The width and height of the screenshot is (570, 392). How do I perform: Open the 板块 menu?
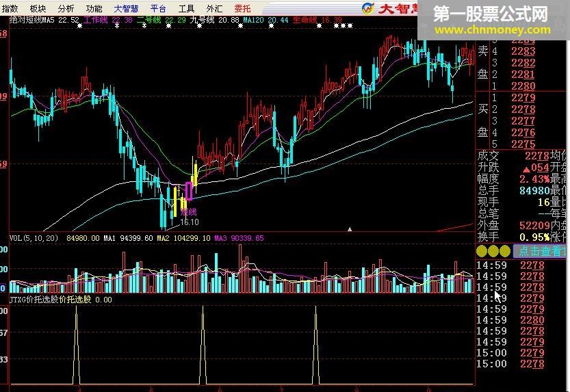(x=38, y=8)
